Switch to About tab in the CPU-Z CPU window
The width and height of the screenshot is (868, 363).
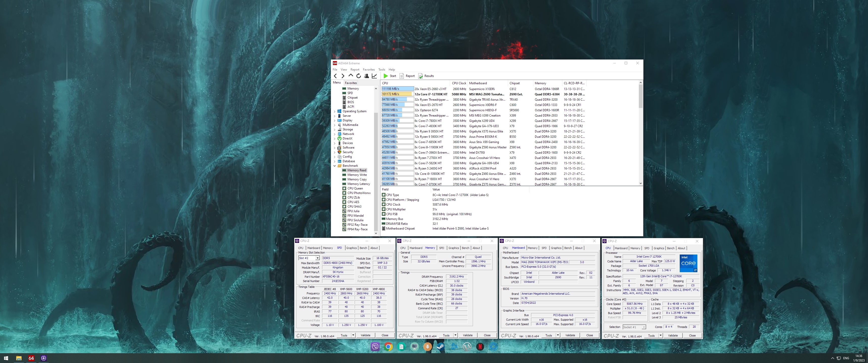point(681,248)
